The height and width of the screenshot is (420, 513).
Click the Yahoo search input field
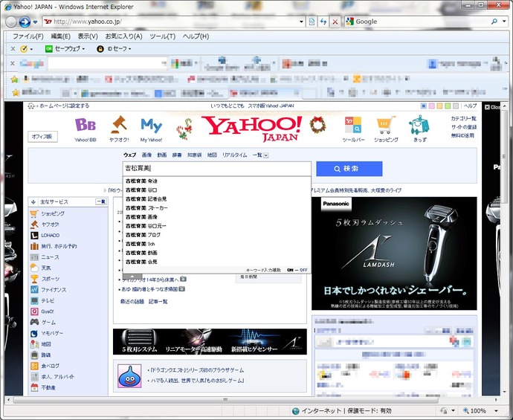point(217,169)
